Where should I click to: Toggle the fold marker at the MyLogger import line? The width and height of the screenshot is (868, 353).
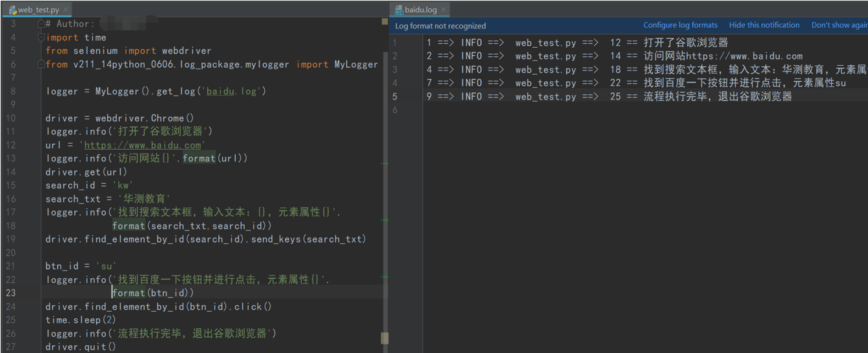pyautogui.click(x=41, y=64)
